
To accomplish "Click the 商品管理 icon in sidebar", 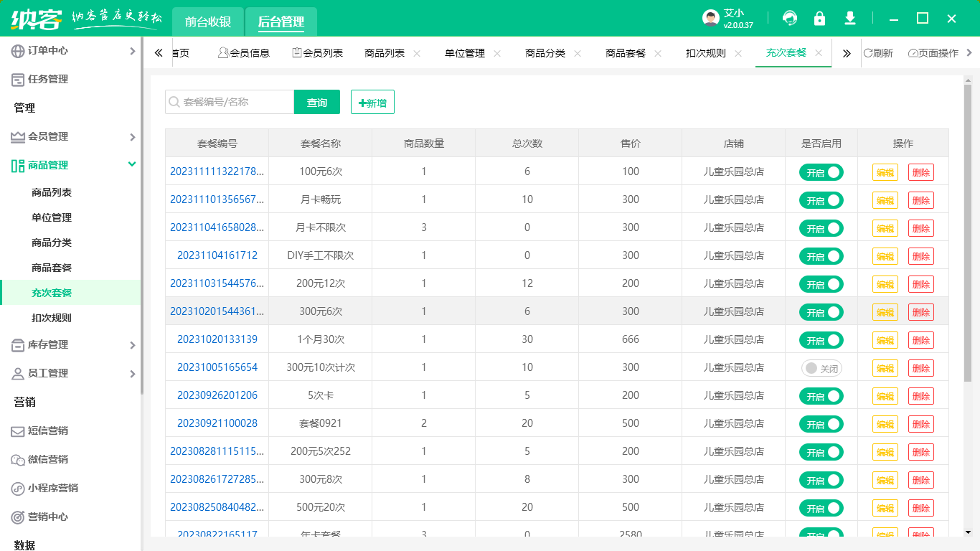I will click(17, 165).
